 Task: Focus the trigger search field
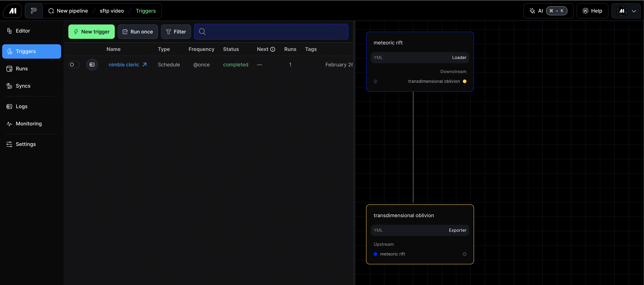click(271, 31)
